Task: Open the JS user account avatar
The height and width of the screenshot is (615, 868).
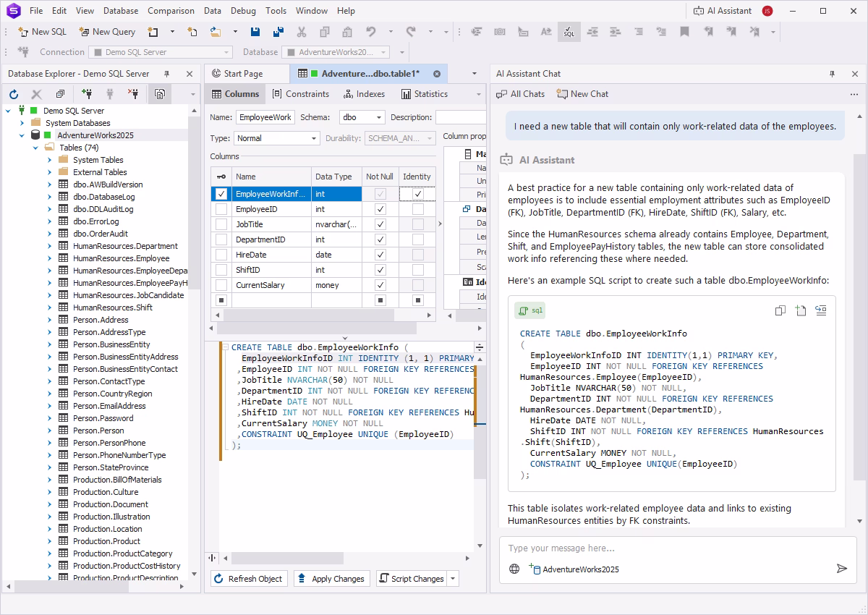Action: (767, 11)
